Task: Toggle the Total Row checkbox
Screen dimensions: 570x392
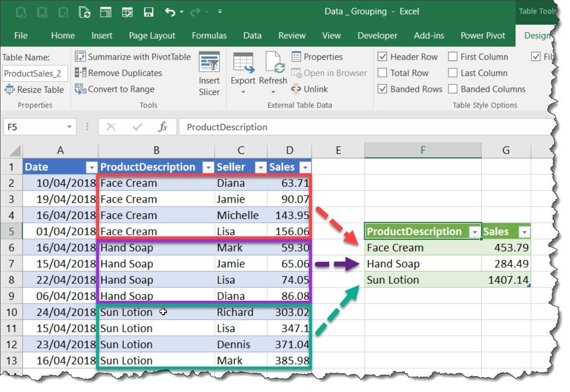Action: point(383,73)
